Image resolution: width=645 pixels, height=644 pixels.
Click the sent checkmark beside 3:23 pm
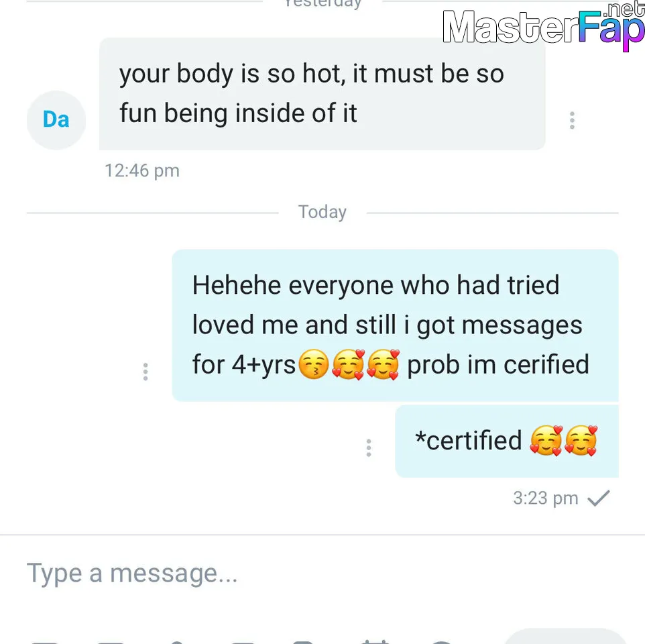(x=599, y=498)
